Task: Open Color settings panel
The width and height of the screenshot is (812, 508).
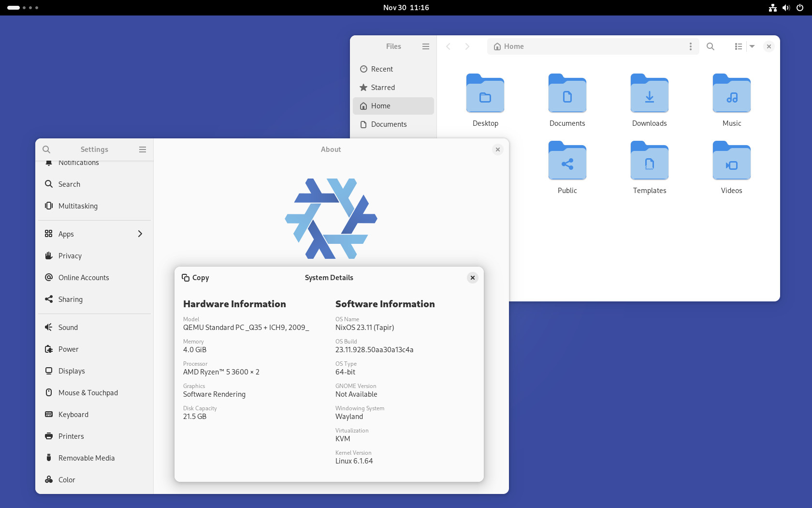Action: [x=94, y=480]
